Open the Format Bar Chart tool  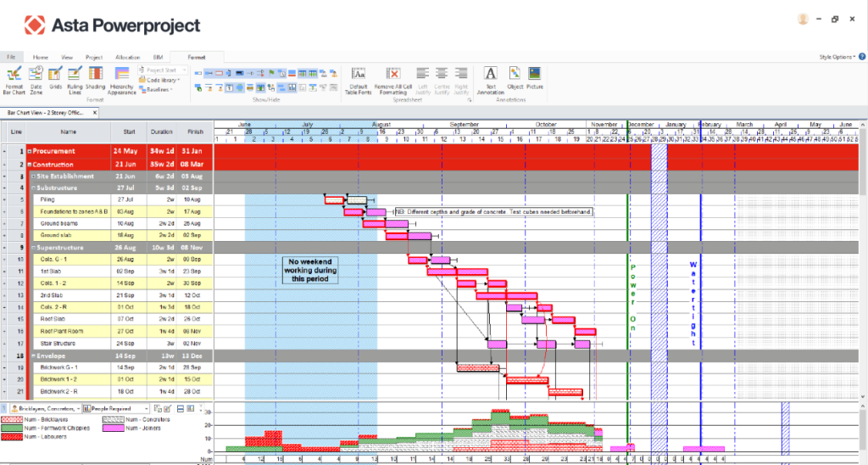coord(14,81)
